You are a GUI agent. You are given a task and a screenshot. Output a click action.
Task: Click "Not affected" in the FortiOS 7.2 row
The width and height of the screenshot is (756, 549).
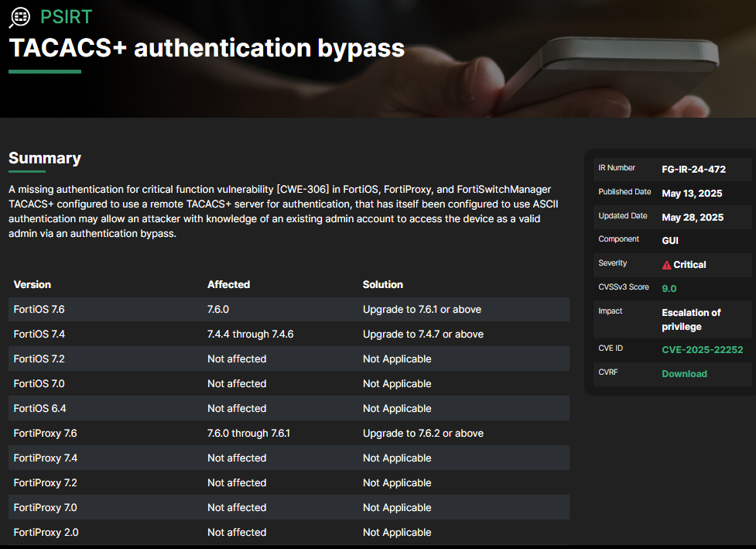(x=237, y=359)
